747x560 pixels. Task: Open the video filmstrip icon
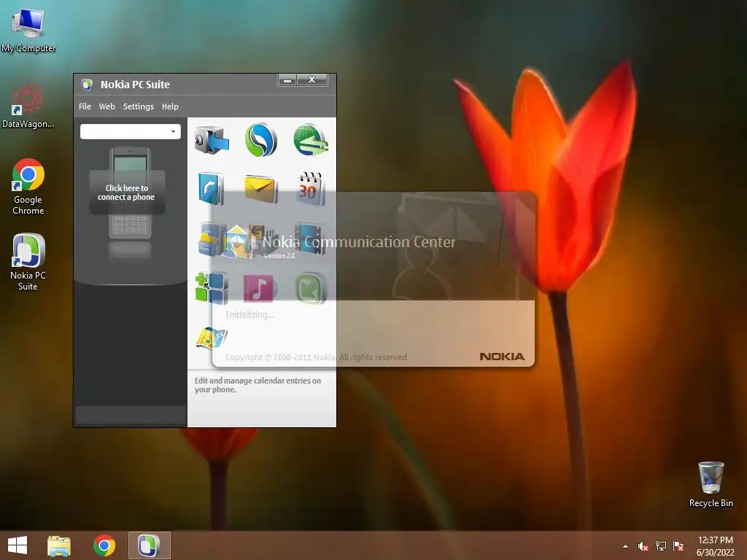(310, 239)
